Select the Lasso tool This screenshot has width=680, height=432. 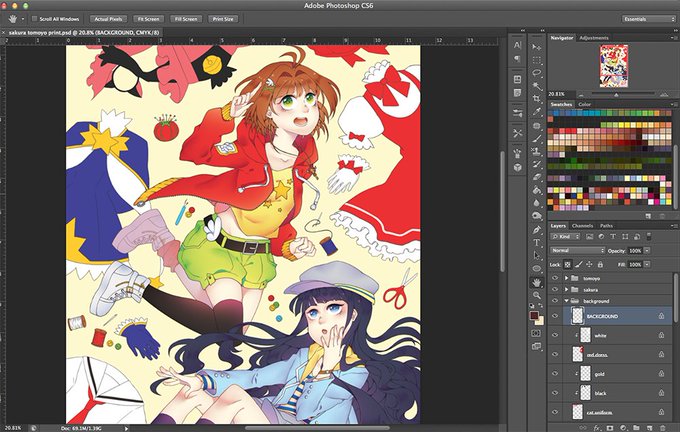click(x=537, y=73)
